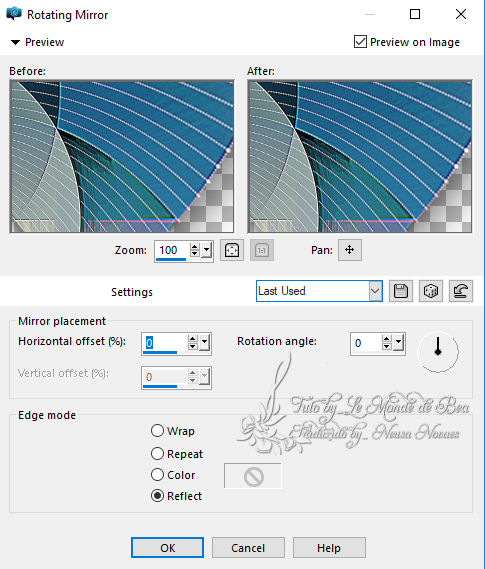The width and height of the screenshot is (485, 569).
Task: Click the PaintShop Pro app icon in title bar
Action: pyautogui.click(x=14, y=14)
